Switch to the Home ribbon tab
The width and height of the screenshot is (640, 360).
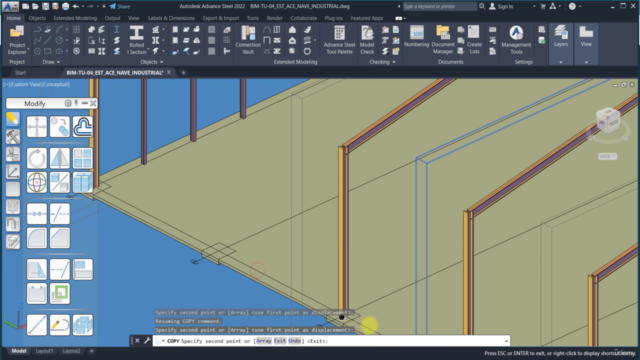pyautogui.click(x=13, y=18)
